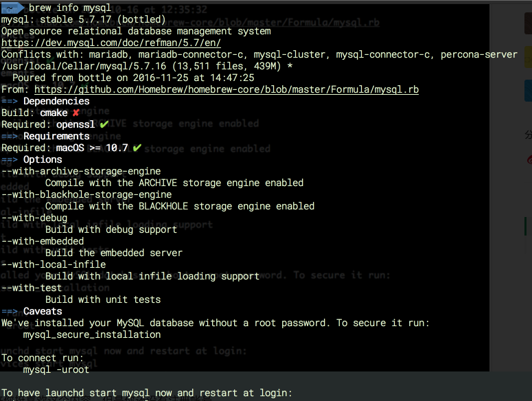Click the brew info mysql command text
The width and height of the screenshot is (532, 401).
click(70, 8)
